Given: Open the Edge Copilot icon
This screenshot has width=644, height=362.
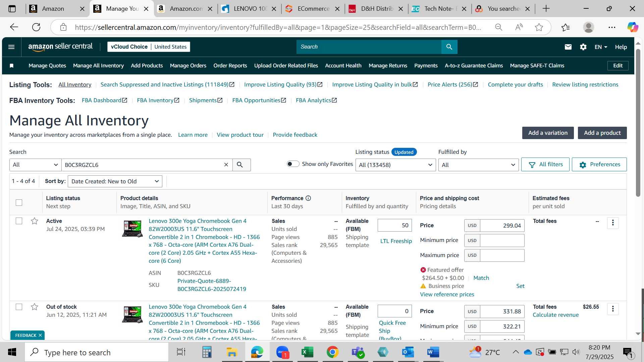Looking at the screenshot, I should [x=632, y=27].
